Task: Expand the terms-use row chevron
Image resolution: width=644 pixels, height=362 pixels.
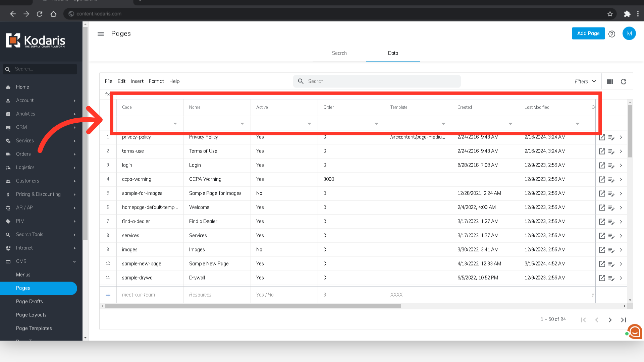Action: click(x=621, y=151)
